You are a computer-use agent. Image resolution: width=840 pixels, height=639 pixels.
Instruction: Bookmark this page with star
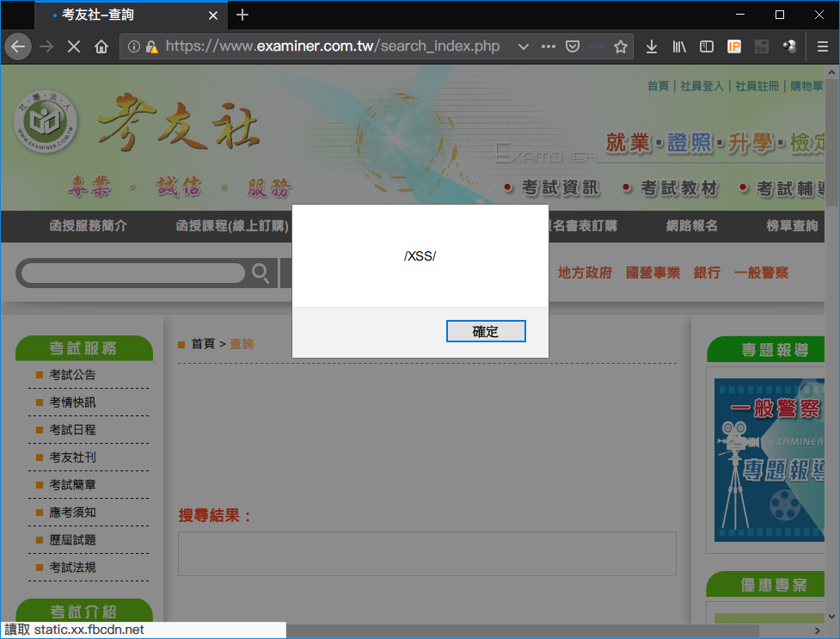[x=621, y=46]
